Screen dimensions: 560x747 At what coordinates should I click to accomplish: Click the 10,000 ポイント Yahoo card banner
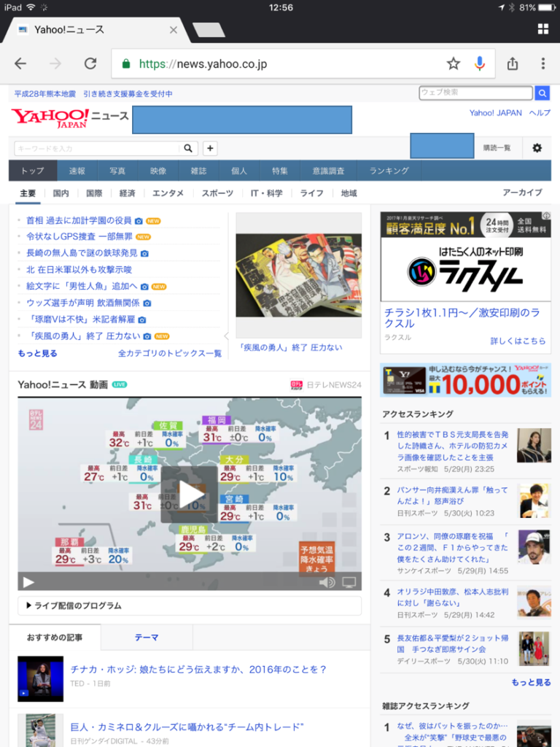pos(465,380)
